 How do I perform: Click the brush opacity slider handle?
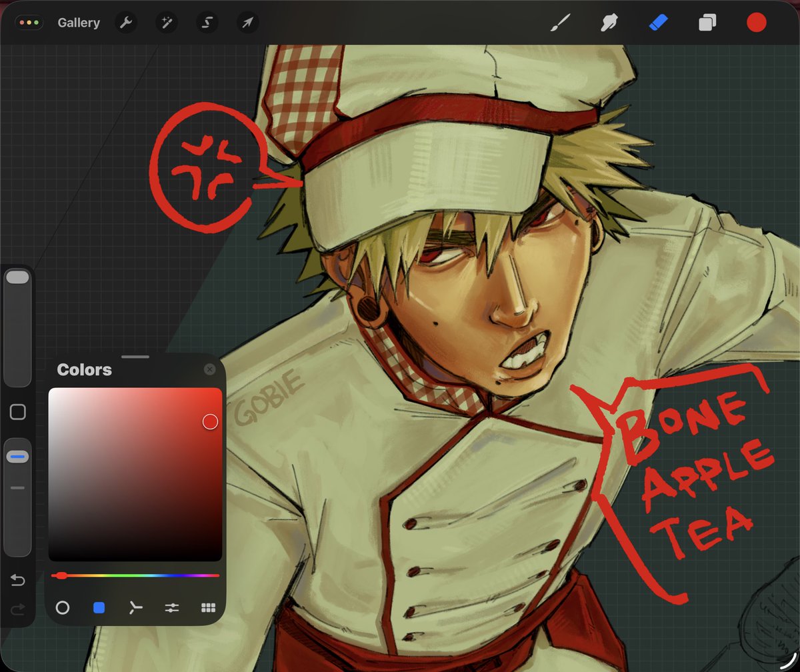click(x=17, y=457)
